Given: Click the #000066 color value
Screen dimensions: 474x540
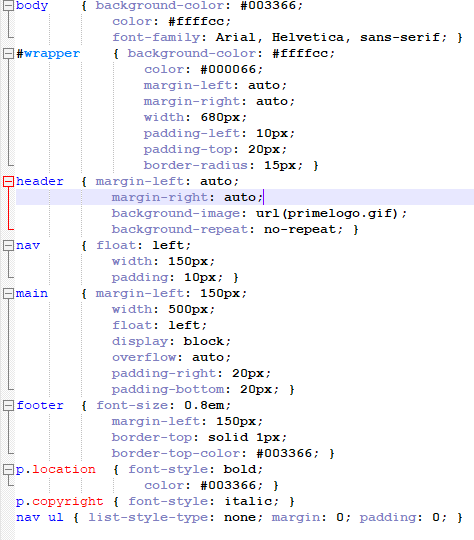Looking at the screenshot, I should tap(228, 70).
